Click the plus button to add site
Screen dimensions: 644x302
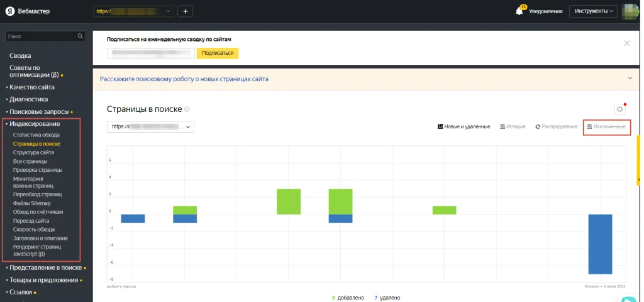pos(185,11)
